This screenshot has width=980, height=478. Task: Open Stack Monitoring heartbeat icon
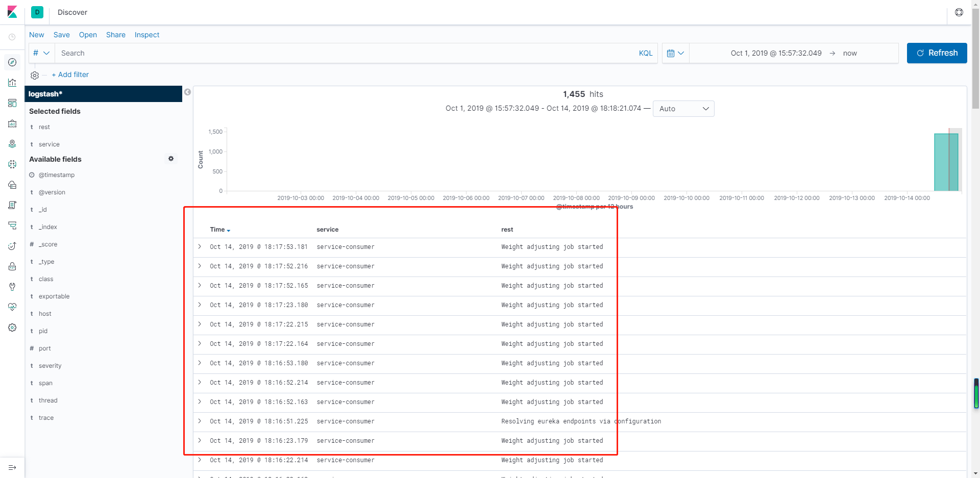tap(12, 307)
